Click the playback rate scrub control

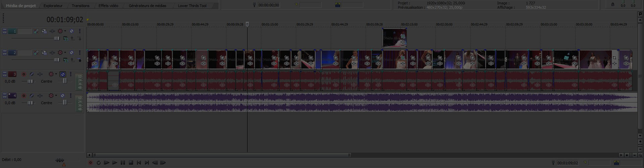pos(60,161)
